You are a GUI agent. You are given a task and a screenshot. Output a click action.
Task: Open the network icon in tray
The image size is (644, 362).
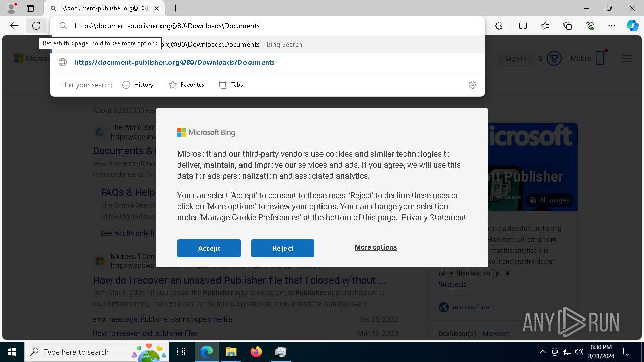click(x=567, y=352)
